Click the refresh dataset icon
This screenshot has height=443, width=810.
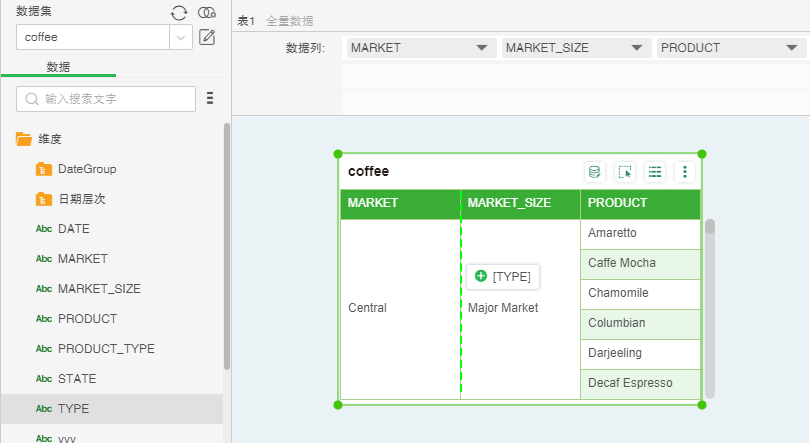(178, 12)
